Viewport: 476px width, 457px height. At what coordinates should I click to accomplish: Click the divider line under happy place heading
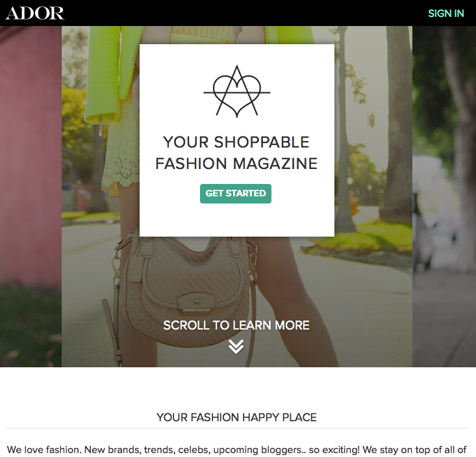236,428
